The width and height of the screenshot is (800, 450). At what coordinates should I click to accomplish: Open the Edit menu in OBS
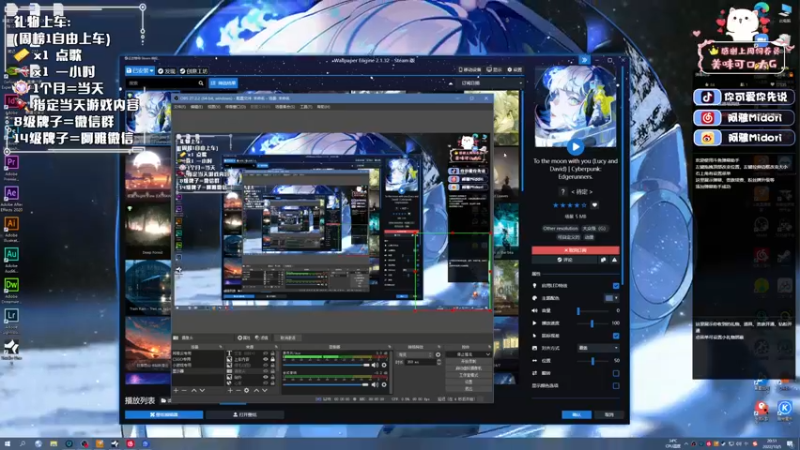196,107
